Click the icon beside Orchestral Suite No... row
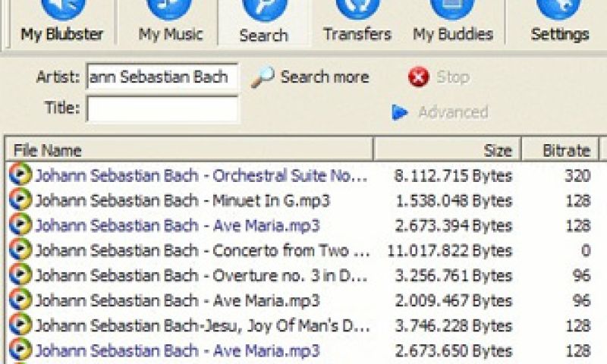 [x=20, y=174]
